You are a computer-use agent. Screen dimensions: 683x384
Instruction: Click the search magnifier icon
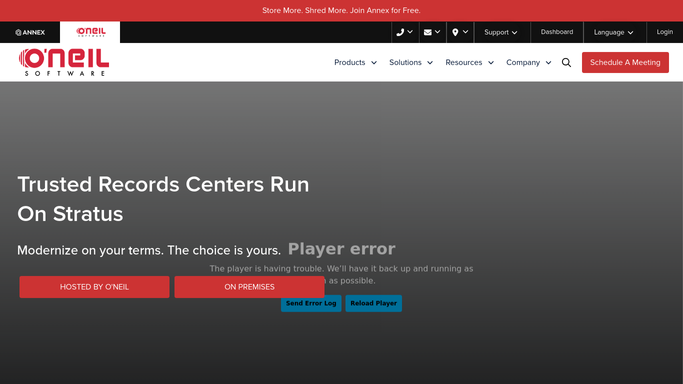(x=566, y=63)
